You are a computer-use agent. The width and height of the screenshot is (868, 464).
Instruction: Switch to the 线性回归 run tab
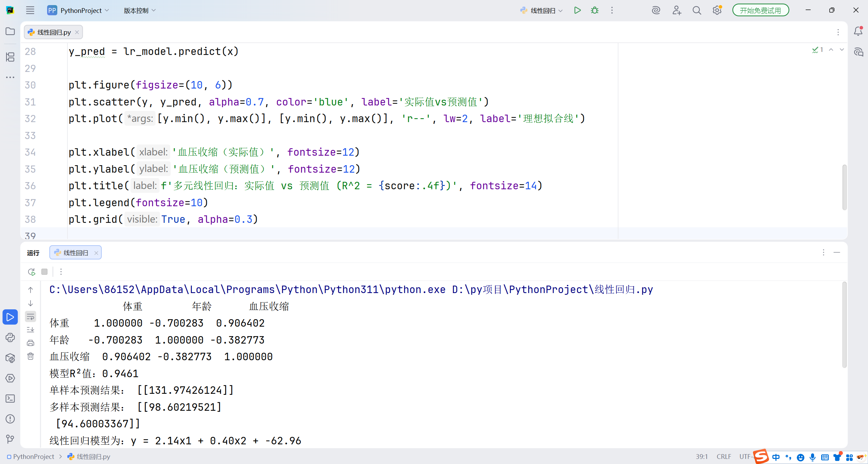pos(75,253)
